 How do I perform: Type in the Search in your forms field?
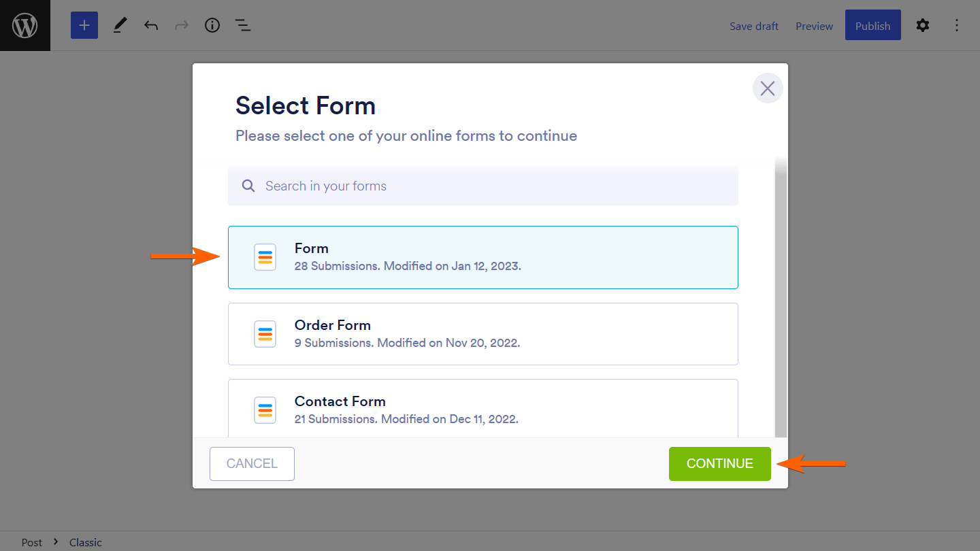pos(490,186)
